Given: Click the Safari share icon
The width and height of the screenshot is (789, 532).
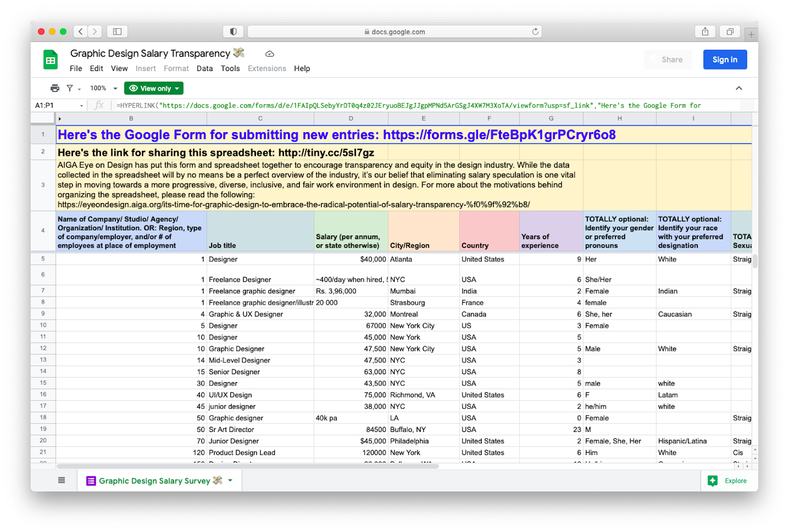Looking at the screenshot, I should [x=705, y=32].
